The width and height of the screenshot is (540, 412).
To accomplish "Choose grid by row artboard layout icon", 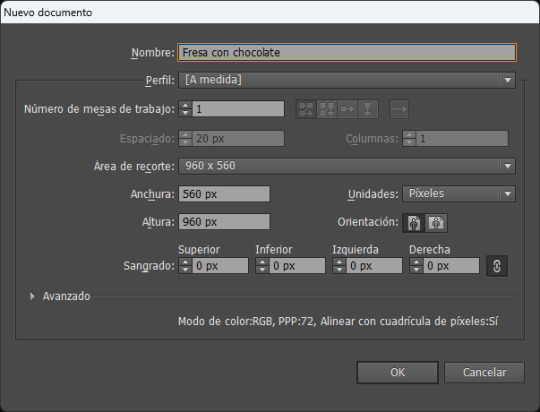I will (306, 109).
